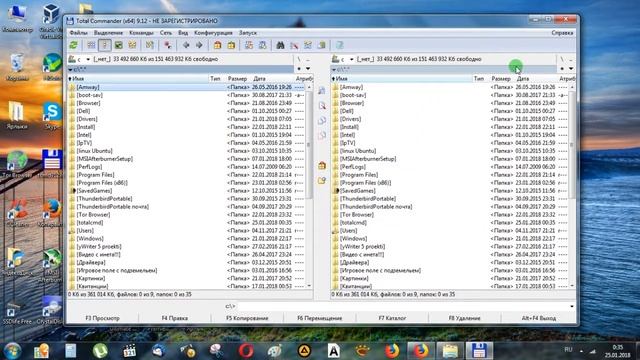Open right panel favorites hotlist button
The width and height of the screenshot is (640, 360).
pos(562,69)
